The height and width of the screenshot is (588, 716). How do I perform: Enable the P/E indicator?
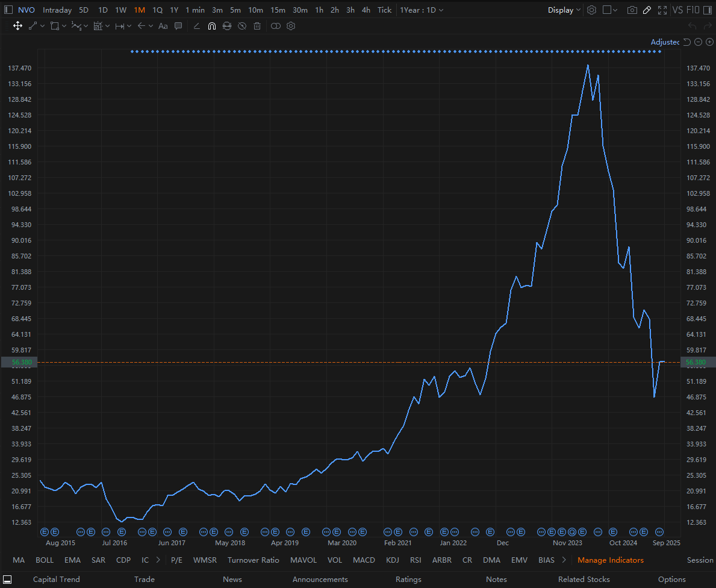click(x=176, y=560)
